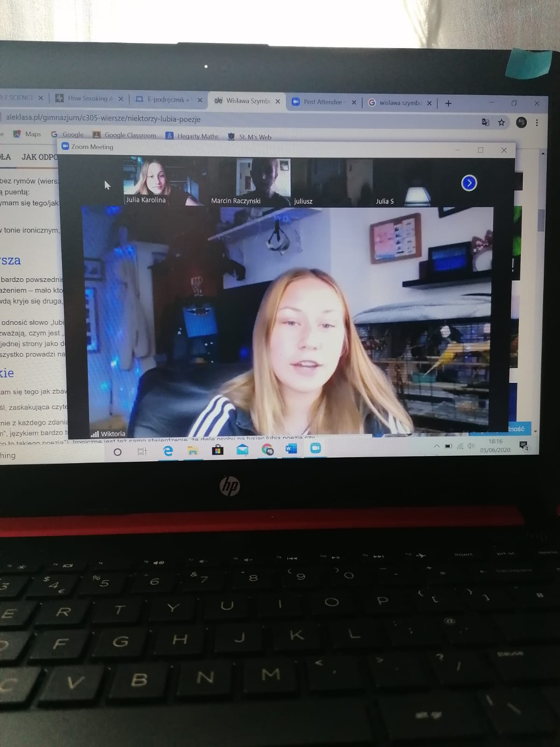Open Chrome's three-dot menu

[537, 122]
